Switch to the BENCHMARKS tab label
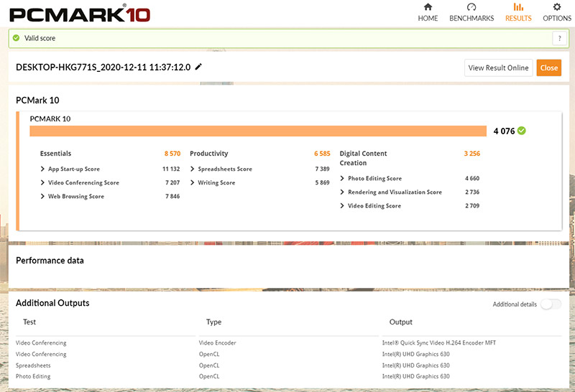Screen dimensions: 575x392 [471, 19]
